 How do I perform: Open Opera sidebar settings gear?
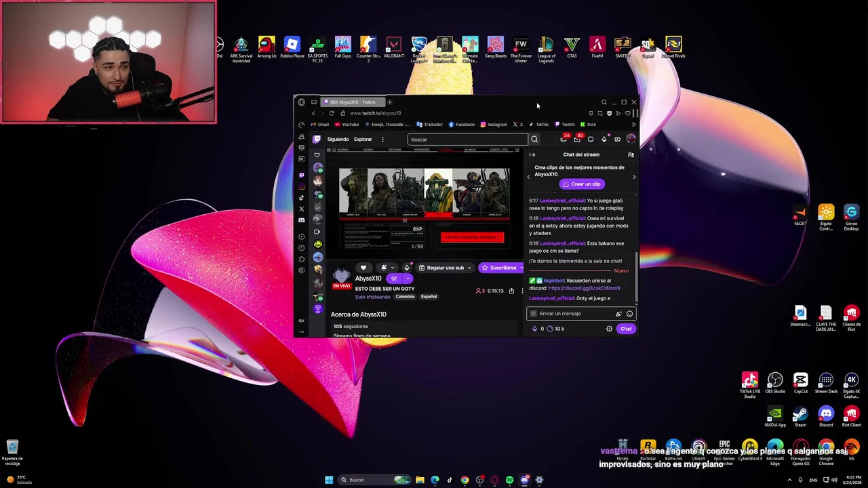[x=301, y=270]
